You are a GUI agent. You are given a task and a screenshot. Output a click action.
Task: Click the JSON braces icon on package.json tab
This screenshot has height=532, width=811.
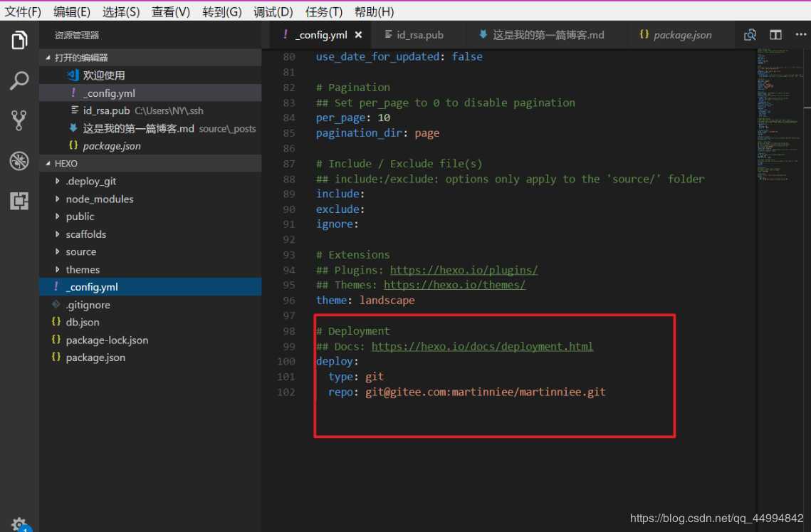644,34
